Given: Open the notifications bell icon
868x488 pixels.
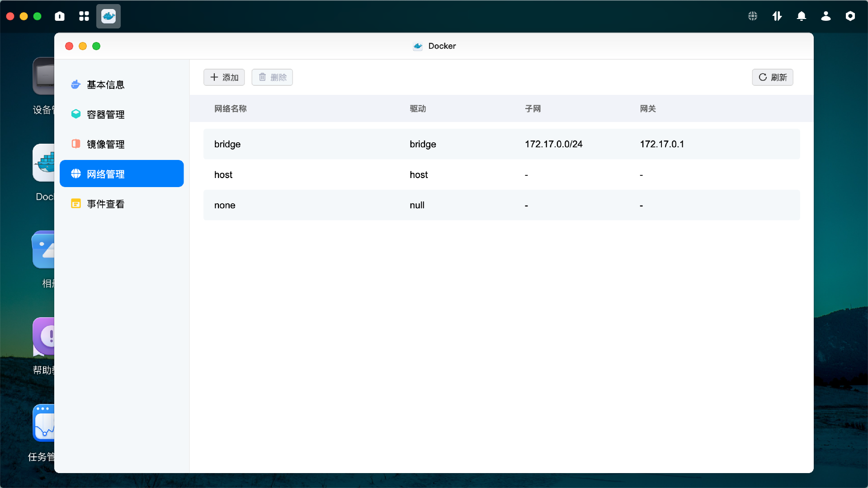Looking at the screenshot, I should click(801, 16).
